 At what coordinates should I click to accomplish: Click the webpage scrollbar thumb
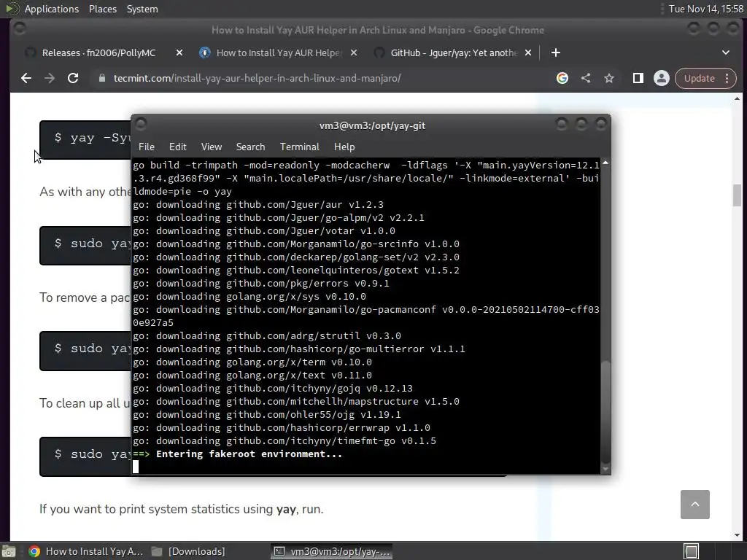point(737,195)
